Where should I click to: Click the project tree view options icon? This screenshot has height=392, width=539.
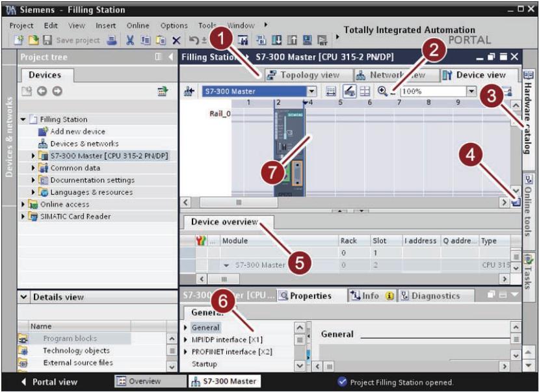point(163,91)
